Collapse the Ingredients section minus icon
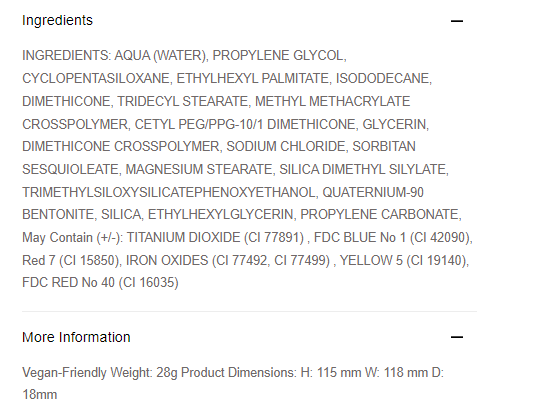This screenshot has height=416, width=534. coord(457,21)
